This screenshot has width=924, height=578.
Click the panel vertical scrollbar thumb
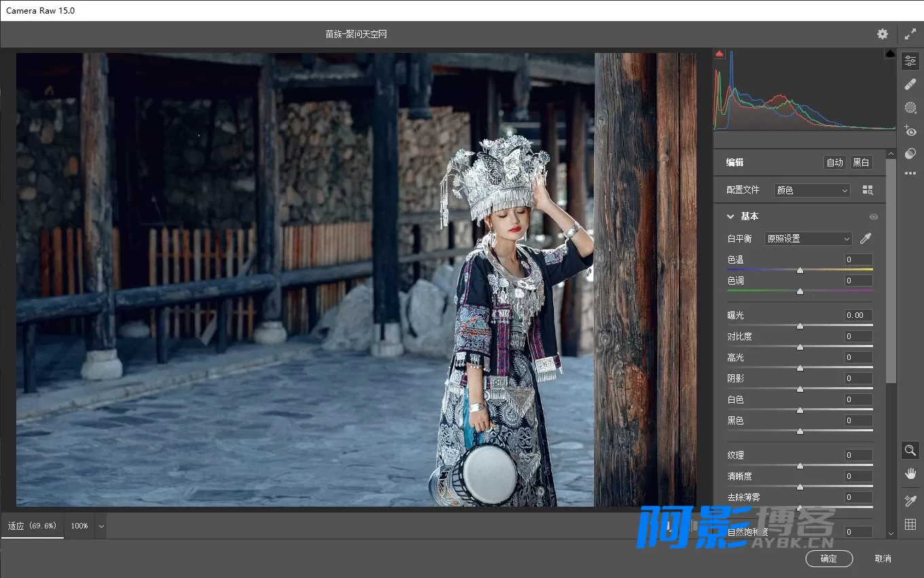[891, 272]
